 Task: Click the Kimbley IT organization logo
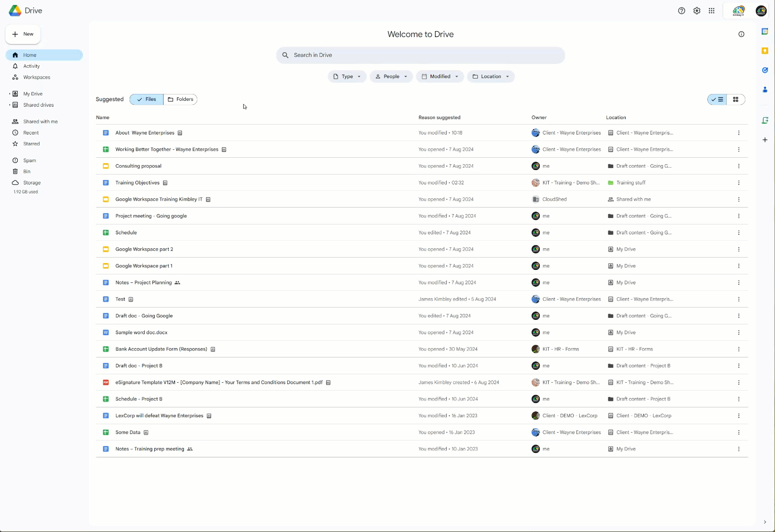tap(738, 10)
